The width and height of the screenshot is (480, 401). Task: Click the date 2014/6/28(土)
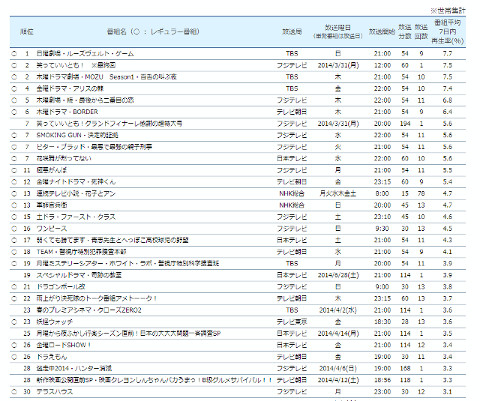[338, 275]
